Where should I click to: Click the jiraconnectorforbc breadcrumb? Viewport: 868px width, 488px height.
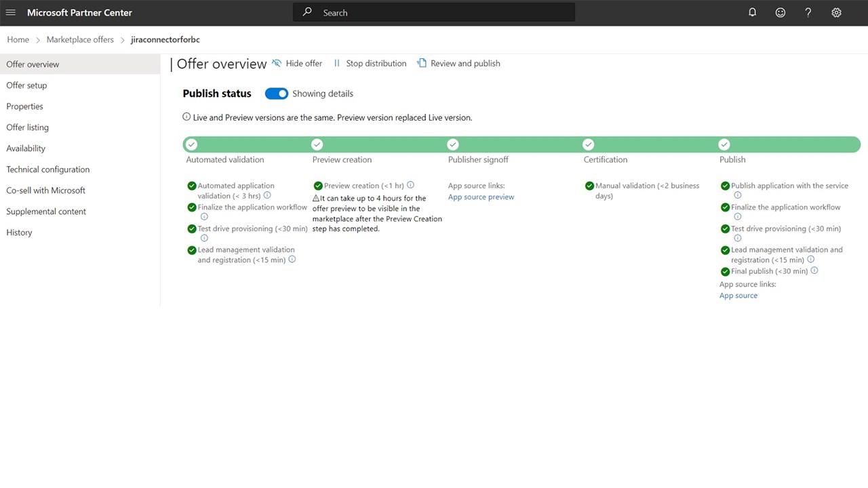(165, 40)
